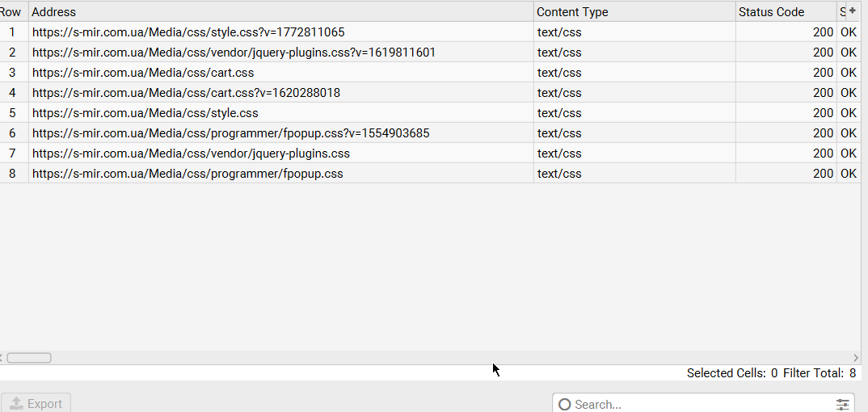The height and width of the screenshot is (412, 868).
Task: Select the fpopup.css?v=1554903685 address
Action: (230, 133)
